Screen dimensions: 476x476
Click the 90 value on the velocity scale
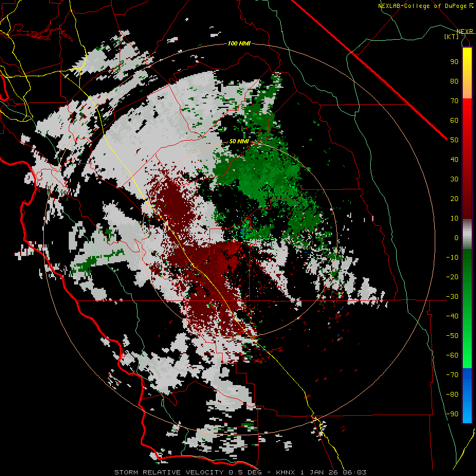tap(454, 62)
